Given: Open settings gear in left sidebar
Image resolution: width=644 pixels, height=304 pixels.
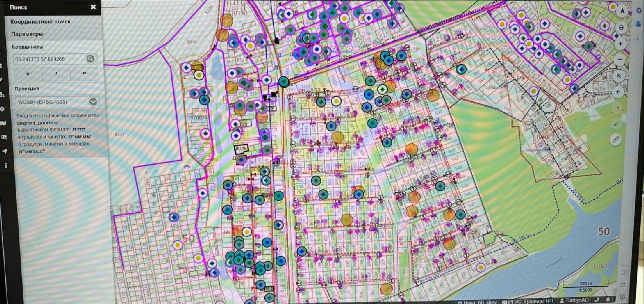Looking at the screenshot, I should coord(2,109).
